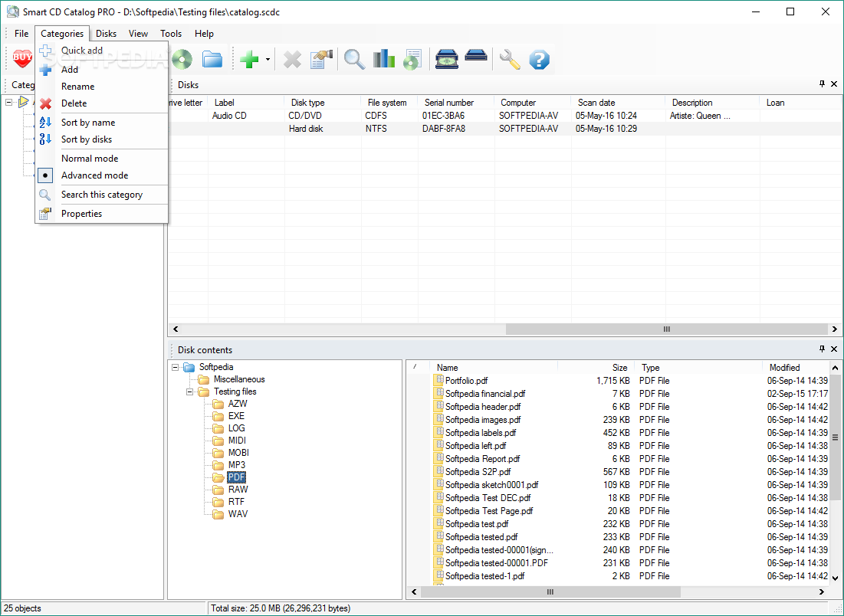The image size is (844, 616).
Task: Select the MP3 folder
Action: pyautogui.click(x=237, y=465)
